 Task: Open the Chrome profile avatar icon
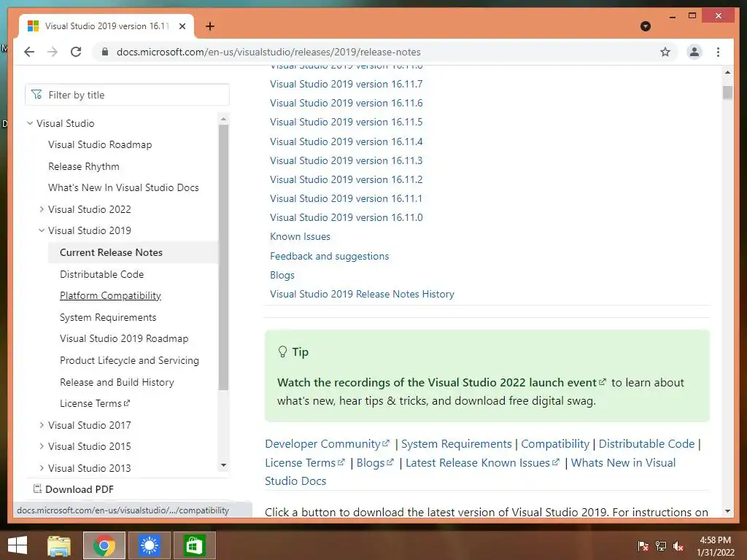(694, 52)
